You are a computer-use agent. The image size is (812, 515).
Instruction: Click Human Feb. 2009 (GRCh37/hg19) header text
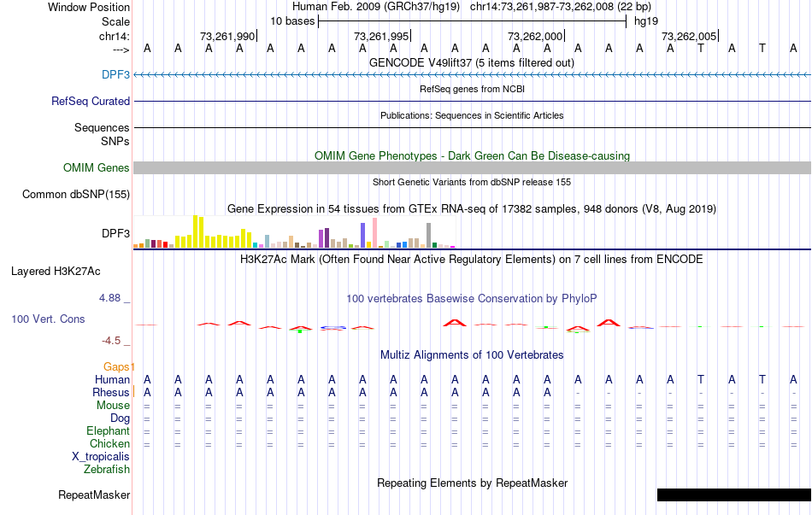(376, 7)
